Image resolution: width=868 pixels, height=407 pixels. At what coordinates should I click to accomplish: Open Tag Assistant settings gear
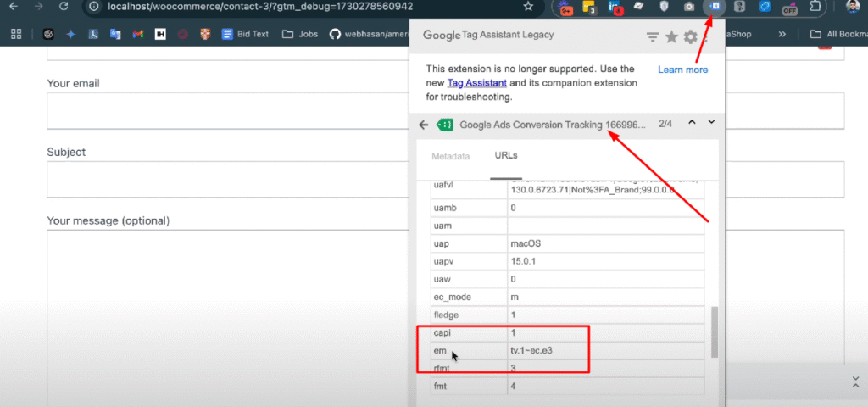[690, 36]
